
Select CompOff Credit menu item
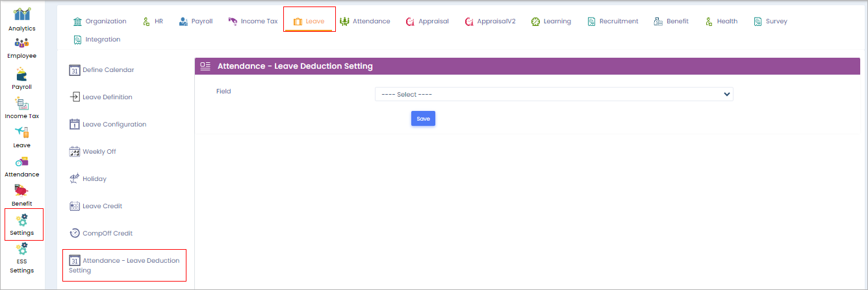coord(101,234)
